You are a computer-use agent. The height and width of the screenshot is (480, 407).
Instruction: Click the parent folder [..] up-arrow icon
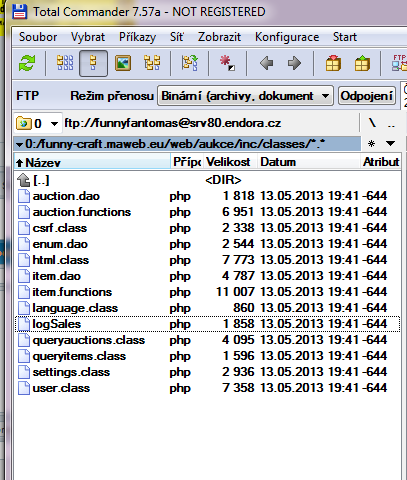tap(24, 180)
